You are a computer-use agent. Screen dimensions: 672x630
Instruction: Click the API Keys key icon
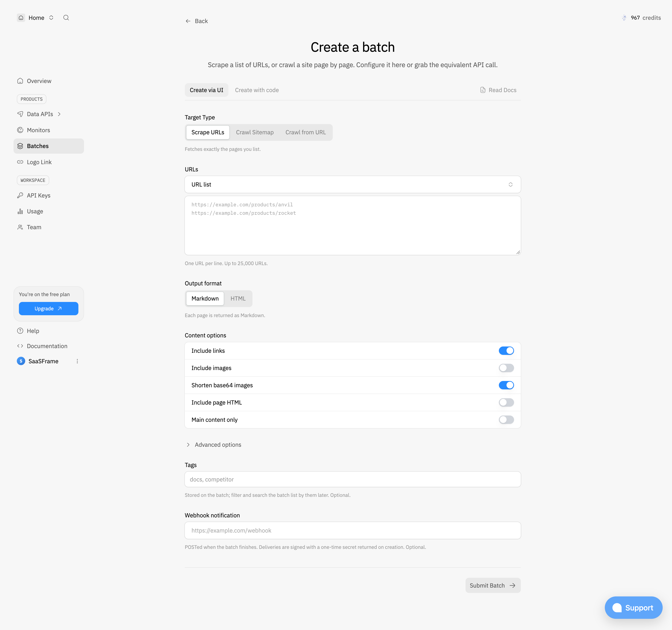[20, 195]
